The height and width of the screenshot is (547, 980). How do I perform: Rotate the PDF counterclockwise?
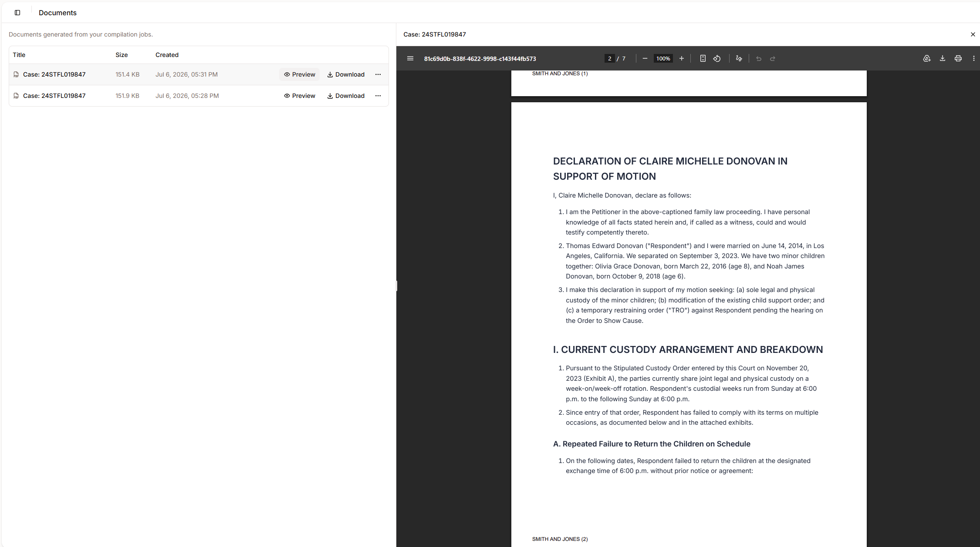pyautogui.click(x=717, y=58)
